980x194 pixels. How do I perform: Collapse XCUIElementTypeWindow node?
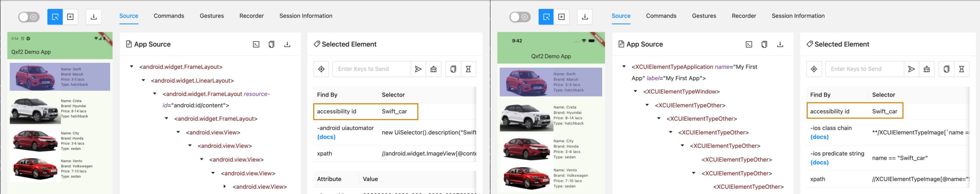(x=635, y=92)
